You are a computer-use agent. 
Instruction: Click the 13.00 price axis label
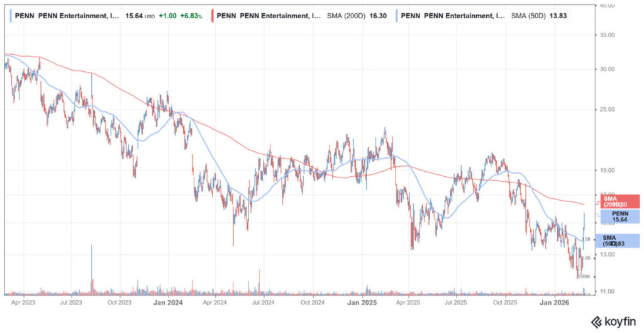click(x=606, y=254)
